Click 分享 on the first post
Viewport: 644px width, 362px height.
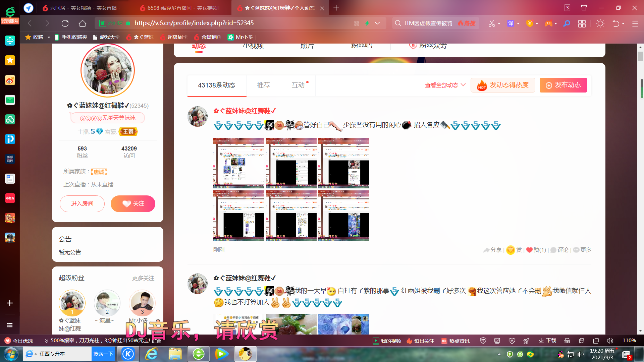(x=492, y=250)
